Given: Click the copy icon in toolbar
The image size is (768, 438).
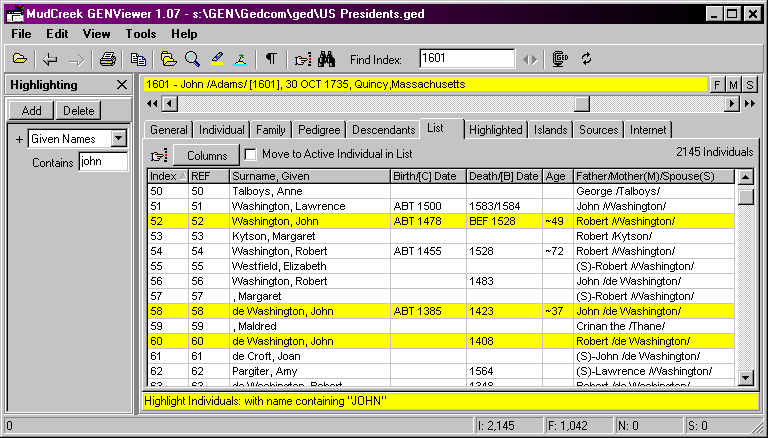Looking at the screenshot, I should [x=138, y=59].
